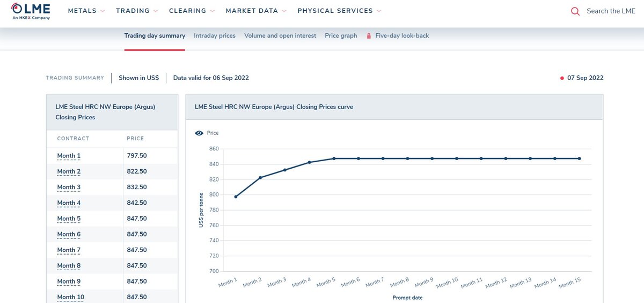Click the Month 10 x-axis label
This screenshot has width=644, height=303.
click(x=447, y=282)
